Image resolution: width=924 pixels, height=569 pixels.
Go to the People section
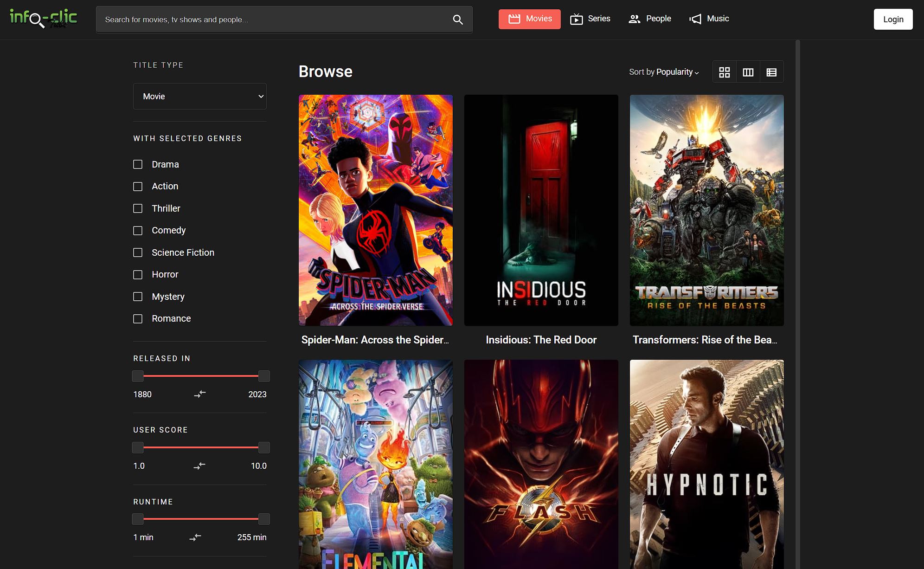point(649,19)
